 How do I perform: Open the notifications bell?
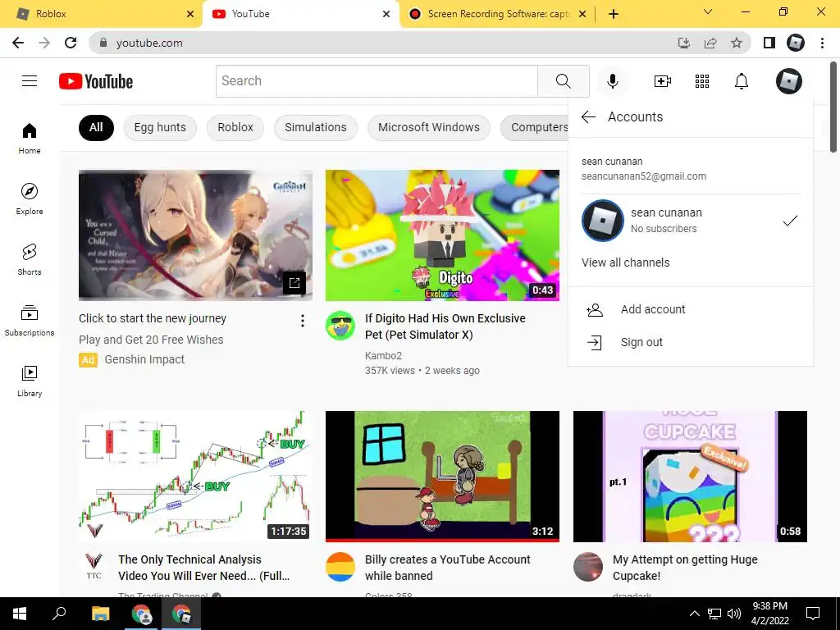[x=741, y=81]
